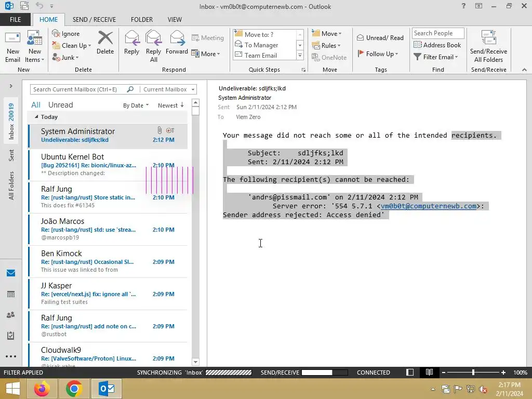Open Firefox from the taskbar
Image resolution: width=532 pixels, height=399 pixels.
click(x=42, y=389)
